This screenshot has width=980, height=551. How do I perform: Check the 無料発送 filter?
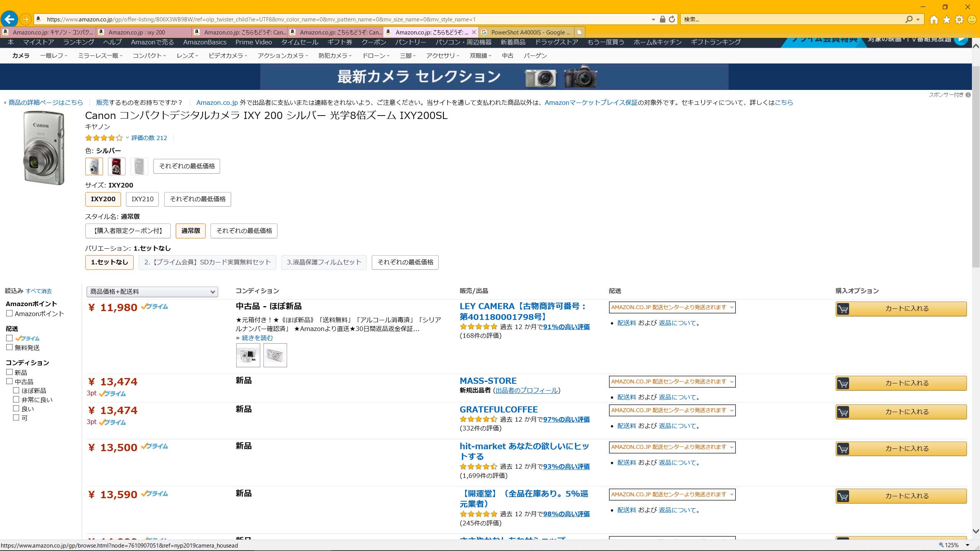pyautogui.click(x=10, y=347)
